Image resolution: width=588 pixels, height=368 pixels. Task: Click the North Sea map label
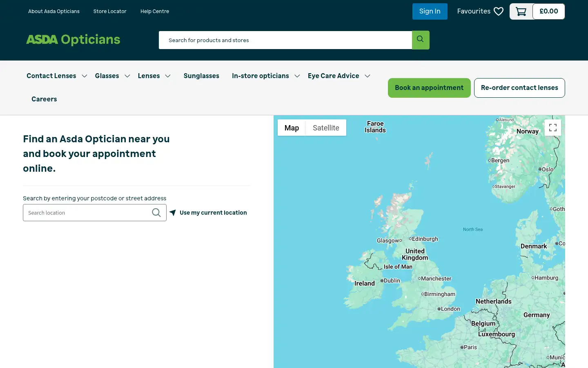(473, 229)
